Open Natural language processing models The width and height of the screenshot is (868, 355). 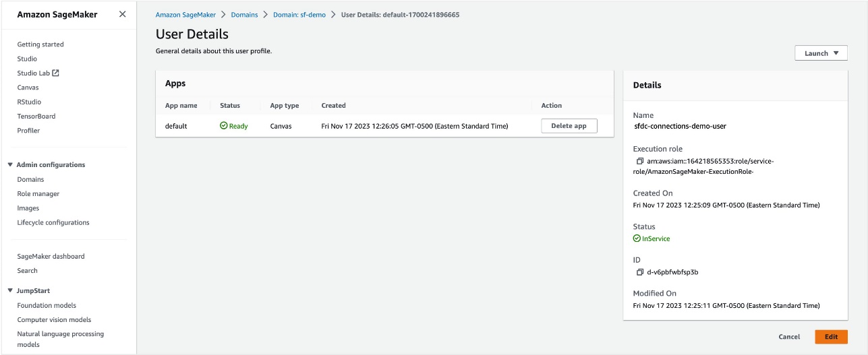61,339
